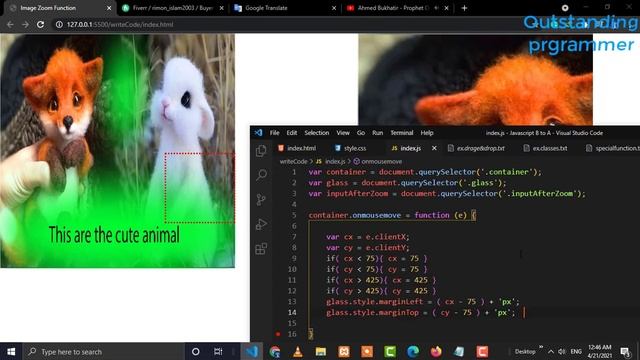This screenshot has height=360, width=640.
Task: Switch to the Fiverr browser tab
Action: pos(173,8)
